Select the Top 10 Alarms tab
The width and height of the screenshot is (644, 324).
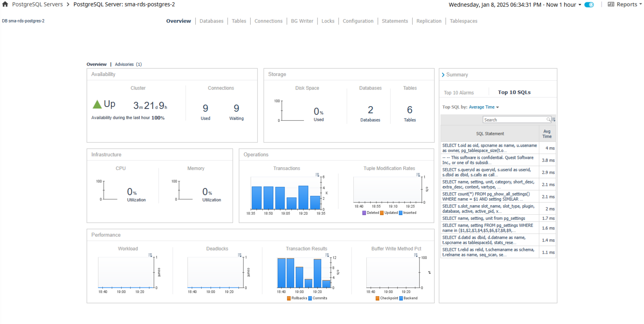tap(458, 93)
